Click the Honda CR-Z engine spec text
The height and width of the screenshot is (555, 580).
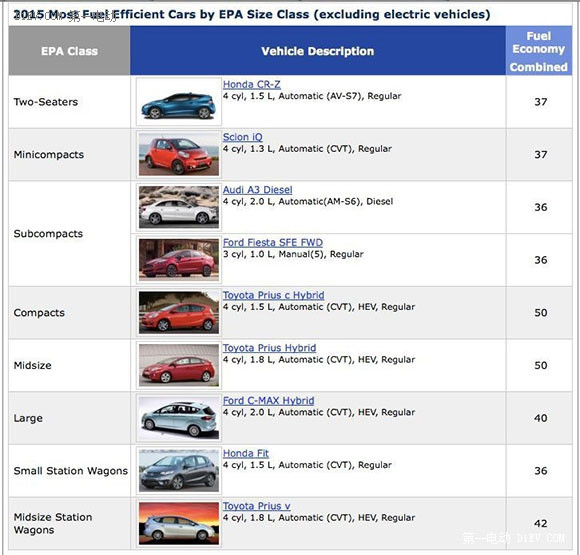(312, 96)
